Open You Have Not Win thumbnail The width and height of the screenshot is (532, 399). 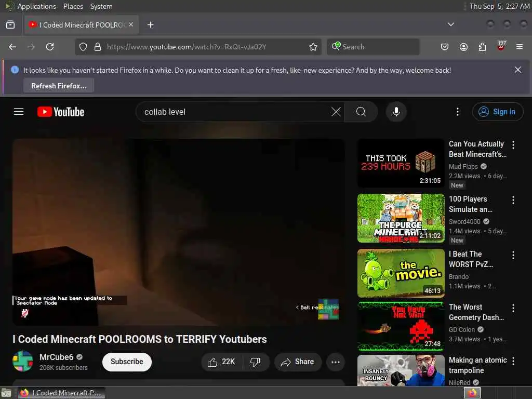pyautogui.click(x=401, y=326)
